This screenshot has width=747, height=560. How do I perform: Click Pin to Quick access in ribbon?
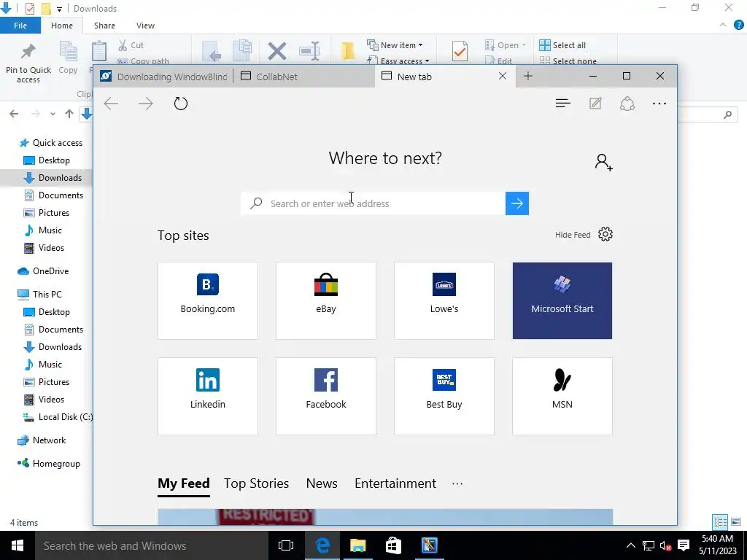point(28,63)
